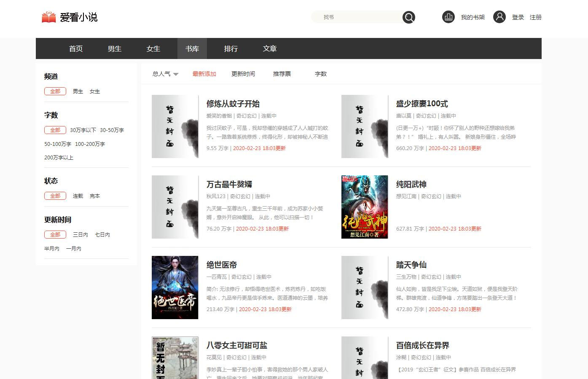This screenshot has height=379, width=588.
Task: Expand the 总人气 sort dropdown arrow
Action: click(x=176, y=74)
